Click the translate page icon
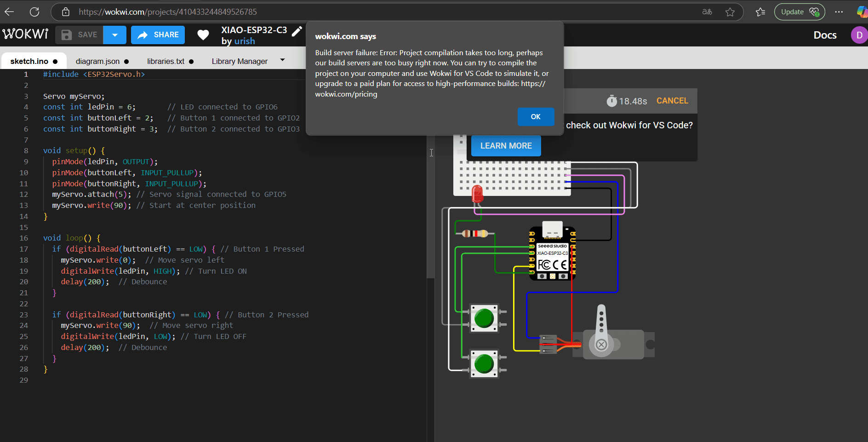868x442 pixels. click(x=707, y=12)
